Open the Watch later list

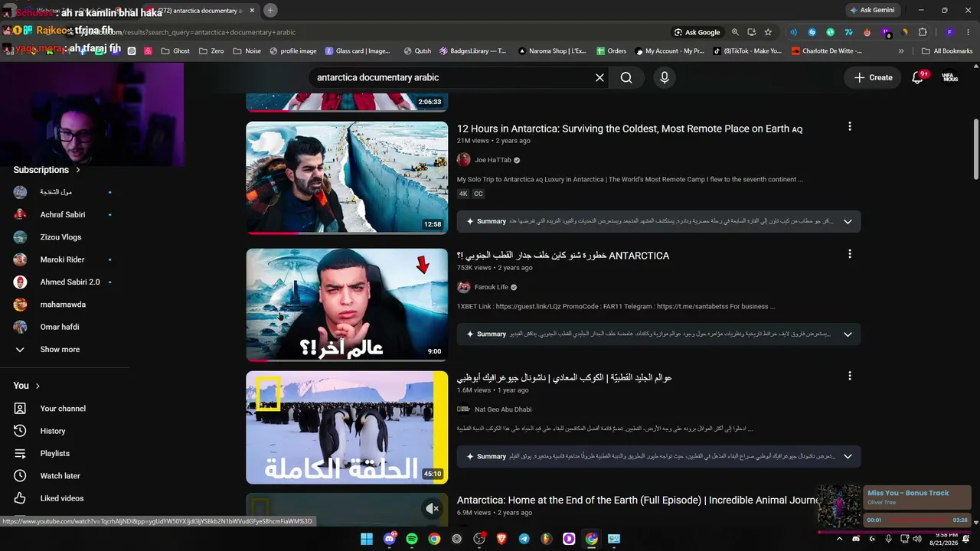tap(60, 476)
